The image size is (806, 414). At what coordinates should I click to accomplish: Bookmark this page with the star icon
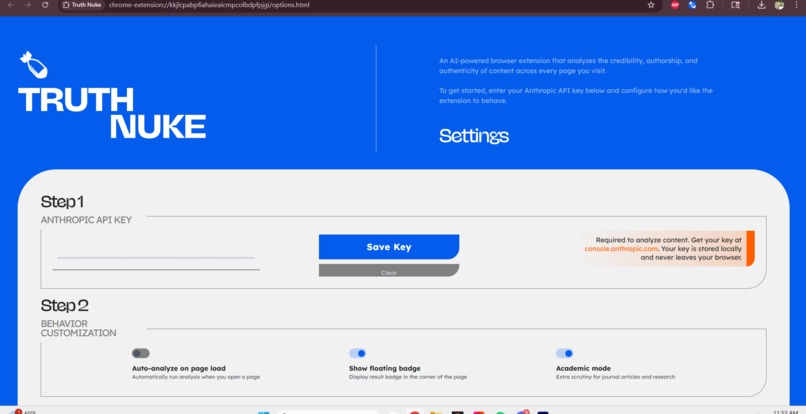pos(651,5)
